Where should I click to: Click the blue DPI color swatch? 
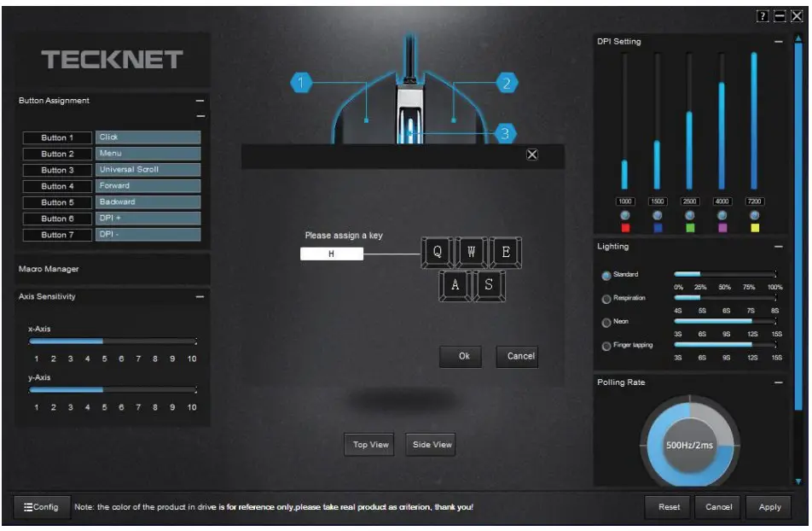pyautogui.click(x=658, y=228)
